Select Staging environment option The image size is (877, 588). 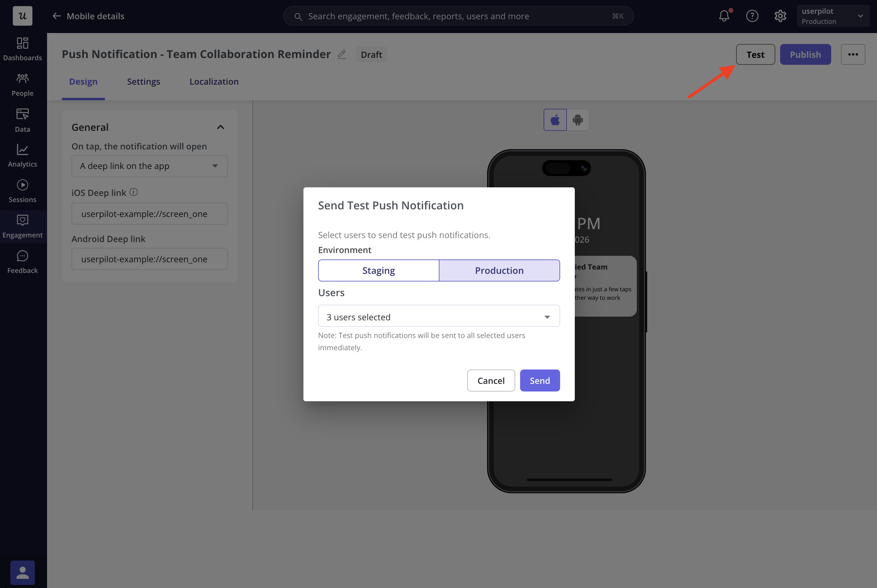378,270
